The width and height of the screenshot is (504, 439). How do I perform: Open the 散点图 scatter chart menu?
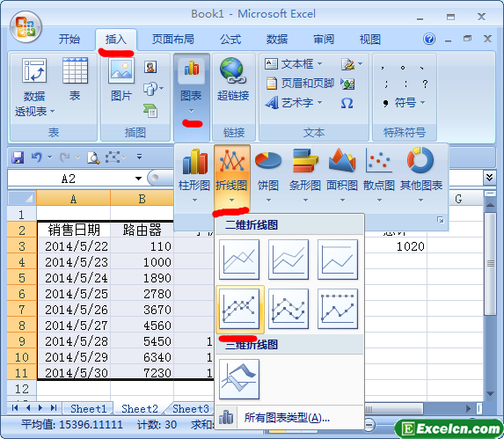click(x=379, y=175)
